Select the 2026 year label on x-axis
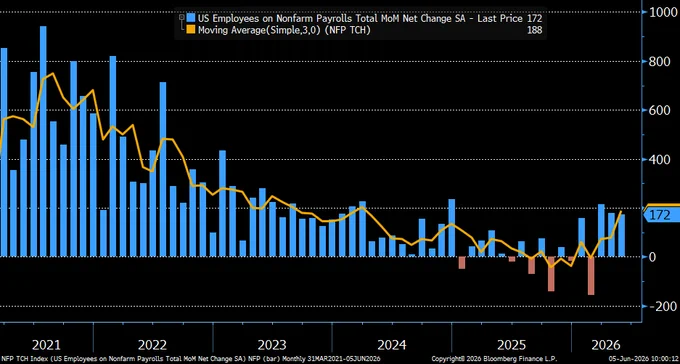 pyautogui.click(x=606, y=345)
